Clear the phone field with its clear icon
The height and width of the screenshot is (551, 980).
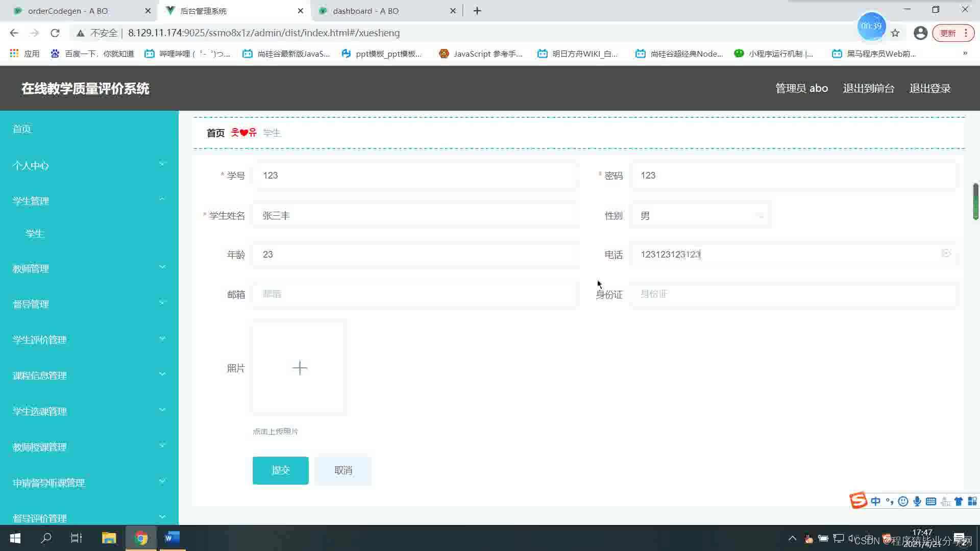click(946, 254)
